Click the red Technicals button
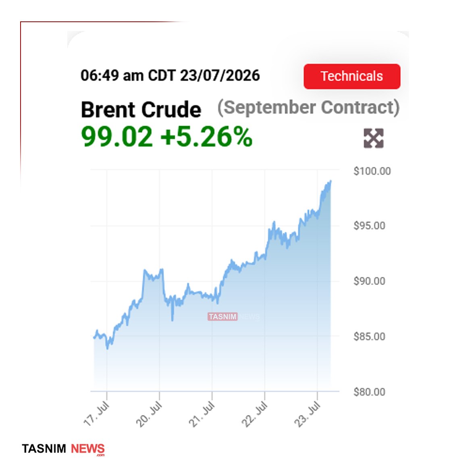The image size is (476, 476). (x=352, y=76)
